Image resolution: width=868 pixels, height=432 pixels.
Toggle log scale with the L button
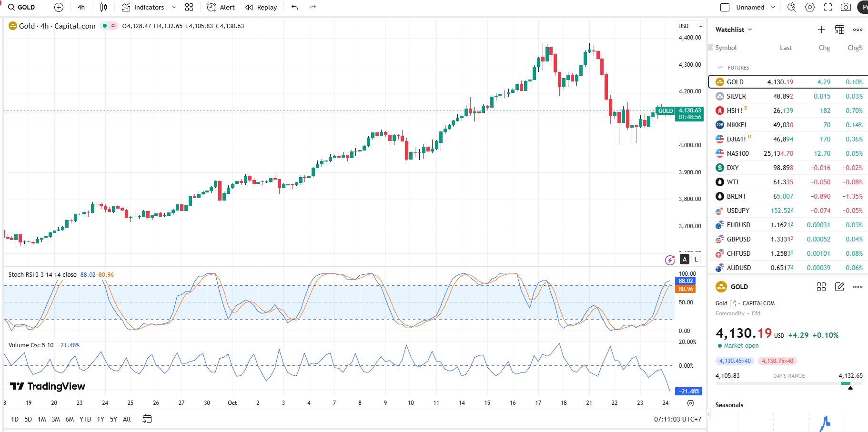696,259
